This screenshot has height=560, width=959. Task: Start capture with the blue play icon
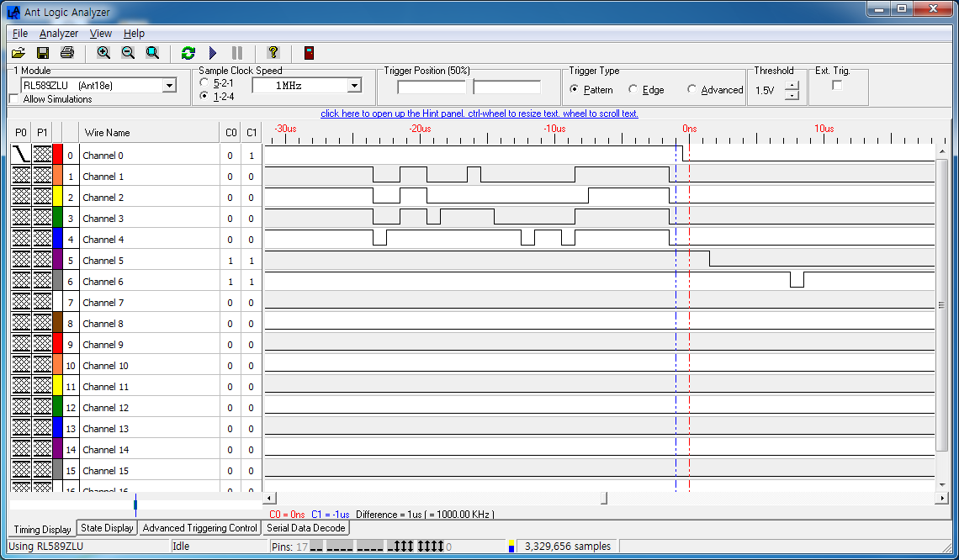(213, 53)
